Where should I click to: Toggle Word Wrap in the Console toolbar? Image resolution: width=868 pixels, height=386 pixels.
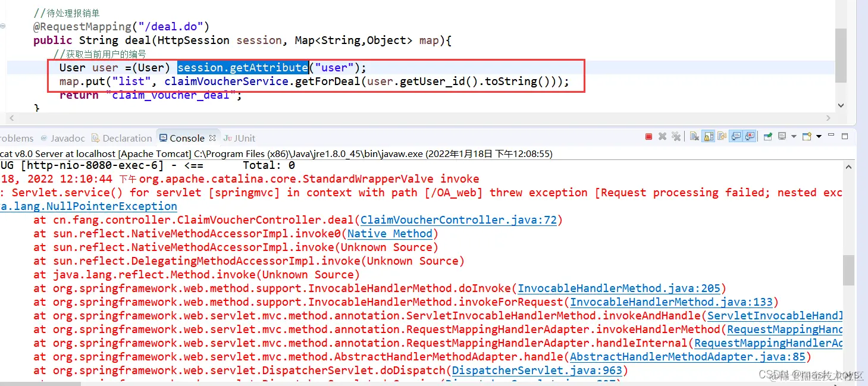[x=722, y=137]
